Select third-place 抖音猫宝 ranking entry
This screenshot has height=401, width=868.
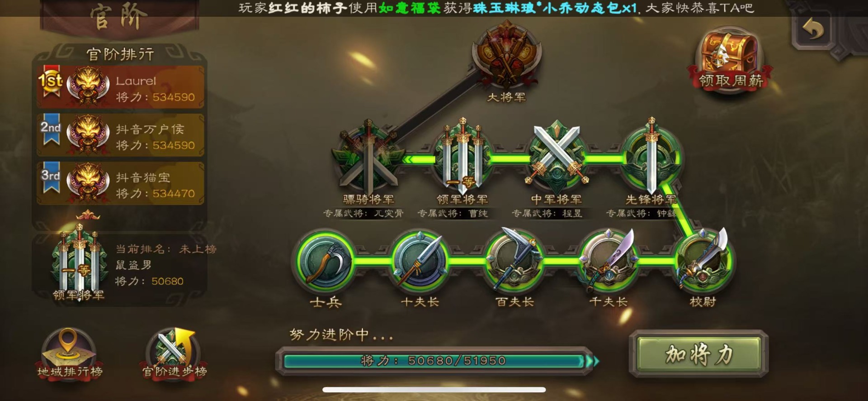[x=120, y=183]
